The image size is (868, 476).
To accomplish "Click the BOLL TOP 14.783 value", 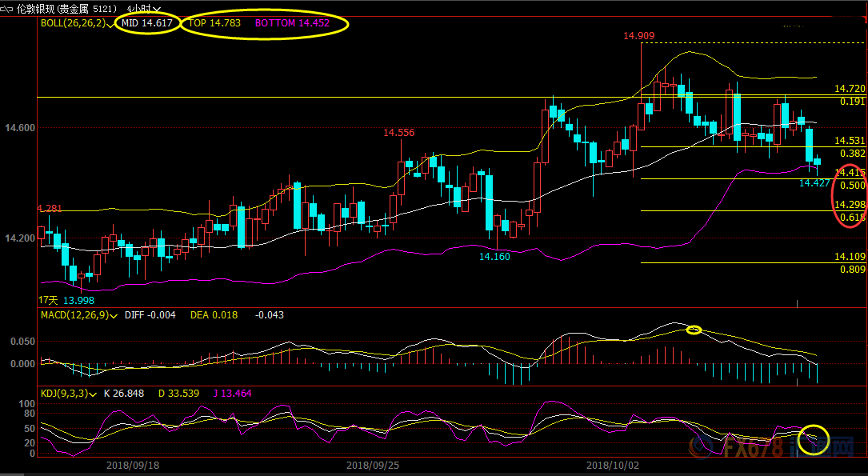I will pyautogui.click(x=214, y=24).
